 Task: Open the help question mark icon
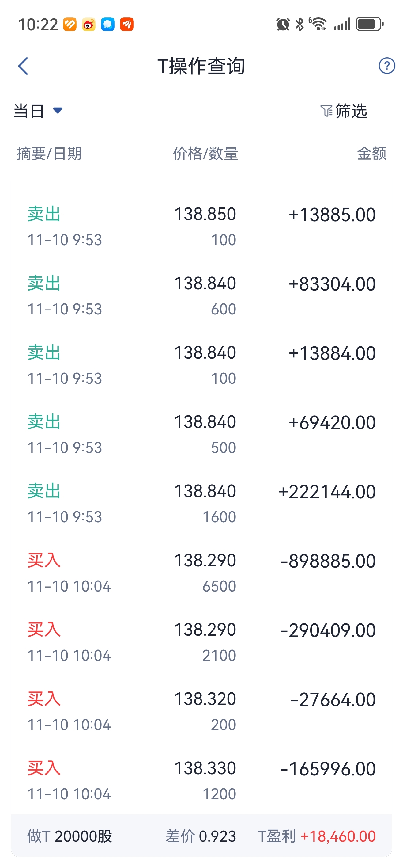tap(387, 66)
